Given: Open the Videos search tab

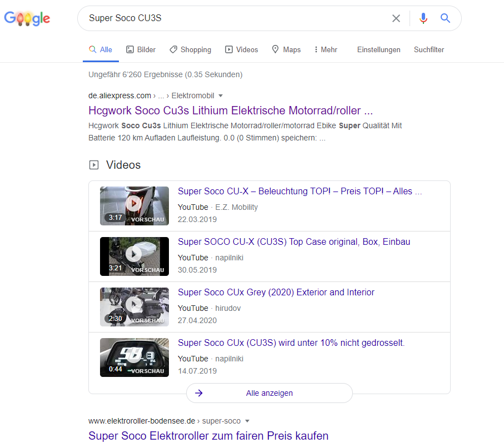Looking at the screenshot, I should pyautogui.click(x=241, y=49).
